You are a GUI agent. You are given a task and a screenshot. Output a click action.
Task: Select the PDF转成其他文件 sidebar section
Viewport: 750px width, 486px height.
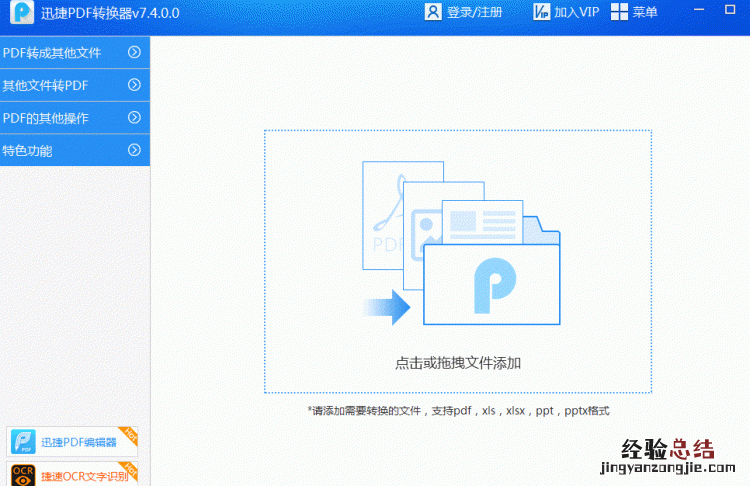(x=75, y=52)
